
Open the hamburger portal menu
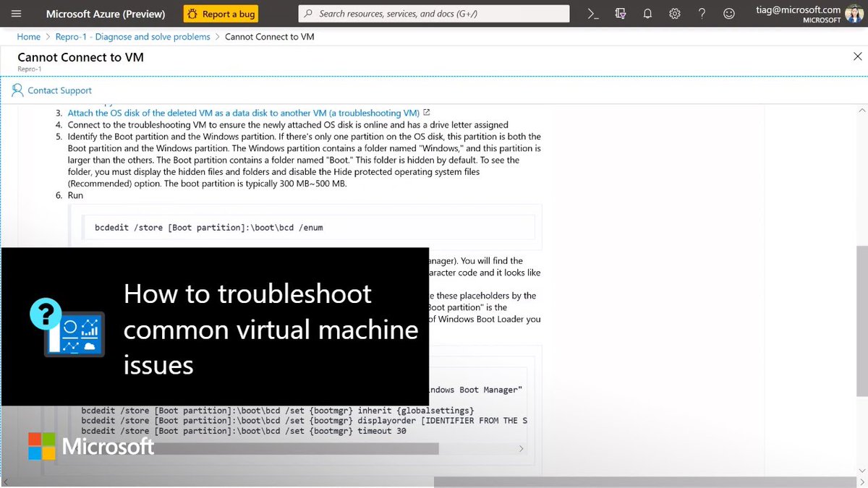tap(17, 14)
